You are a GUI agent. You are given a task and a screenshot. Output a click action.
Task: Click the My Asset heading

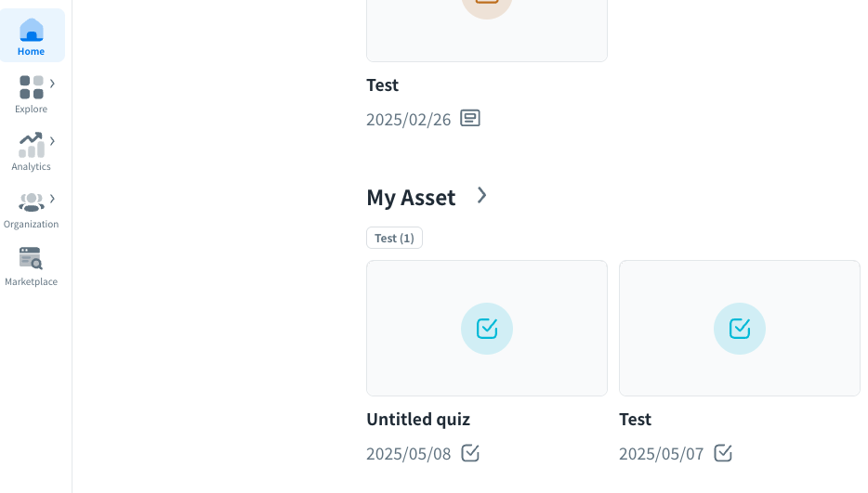pyautogui.click(x=411, y=198)
